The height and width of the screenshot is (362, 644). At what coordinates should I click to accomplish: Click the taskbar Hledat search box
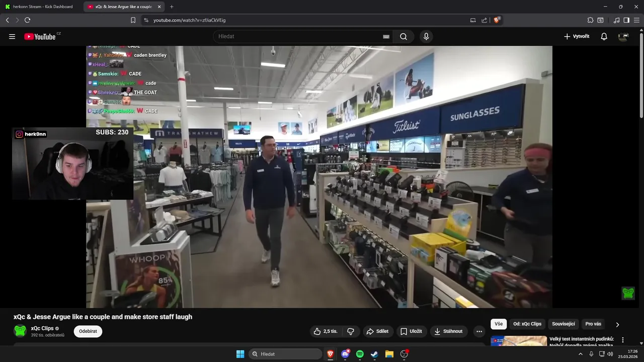285,354
